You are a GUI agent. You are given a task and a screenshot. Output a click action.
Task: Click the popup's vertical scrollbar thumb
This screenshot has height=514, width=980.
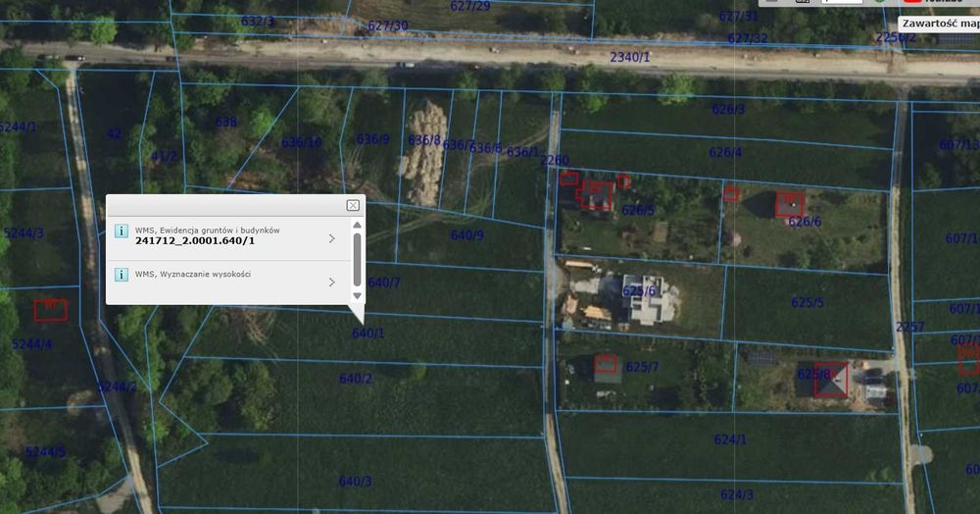click(x=357, y=260)
